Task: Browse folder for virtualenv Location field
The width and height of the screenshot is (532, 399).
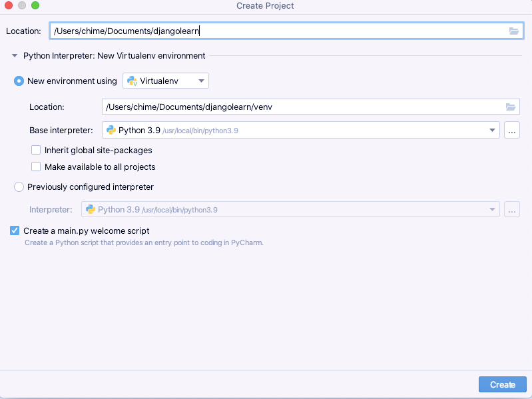Action: [x=511, y=107]
